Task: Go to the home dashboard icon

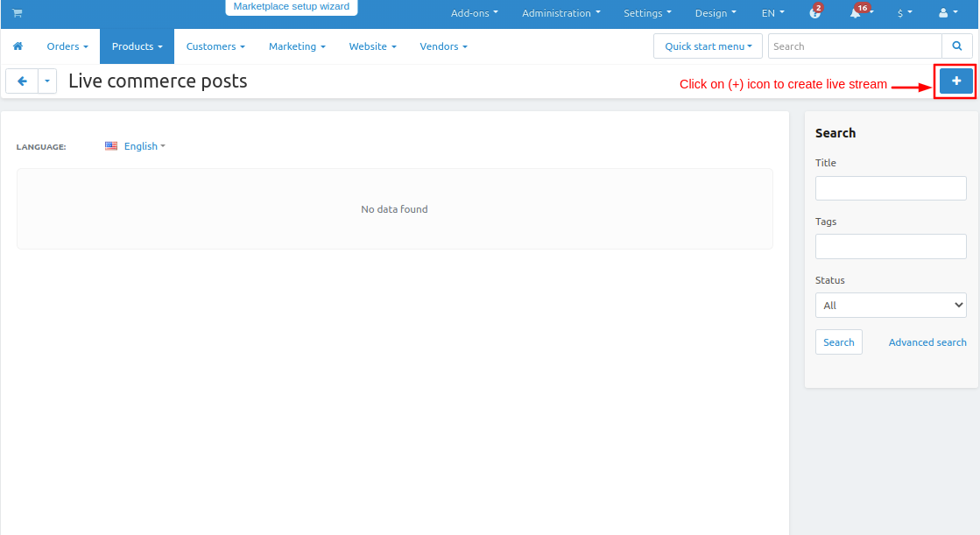Action: pyautogui.click(x=18, y=46)
